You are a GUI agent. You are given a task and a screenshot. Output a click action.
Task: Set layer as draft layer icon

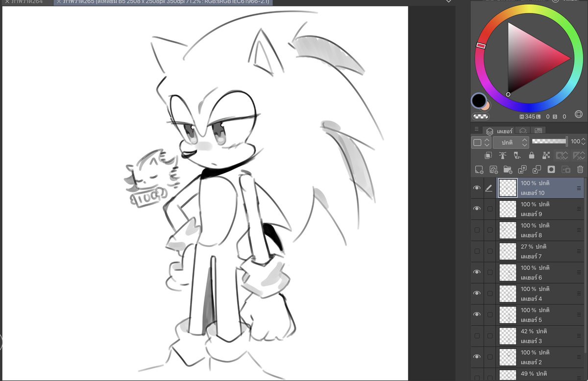coord(517,156)
